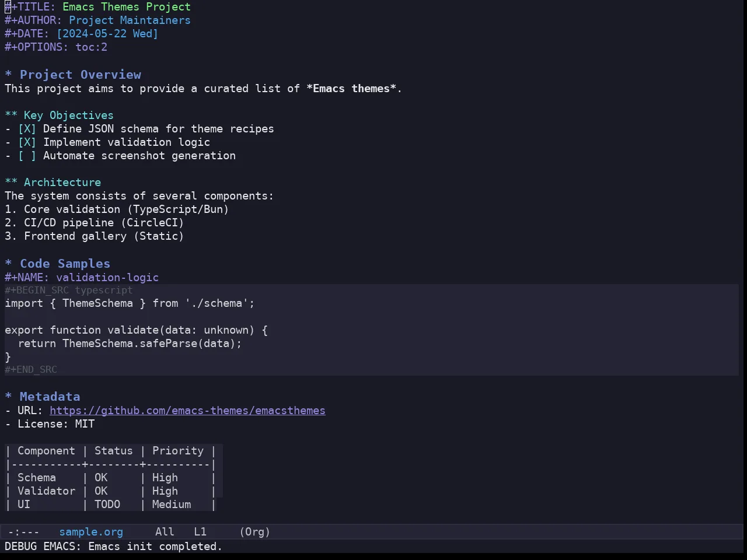The height and width of the screenshot is (560, 747).
Task: Click the High priority cell in Validator row
Action: click(165, 491)
